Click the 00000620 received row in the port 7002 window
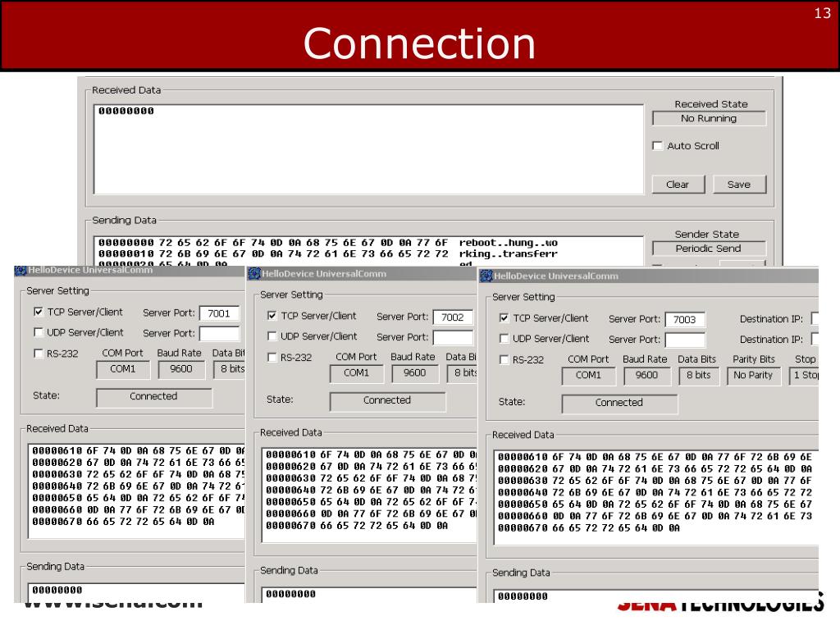840x630 pixels. coord(372,467)
